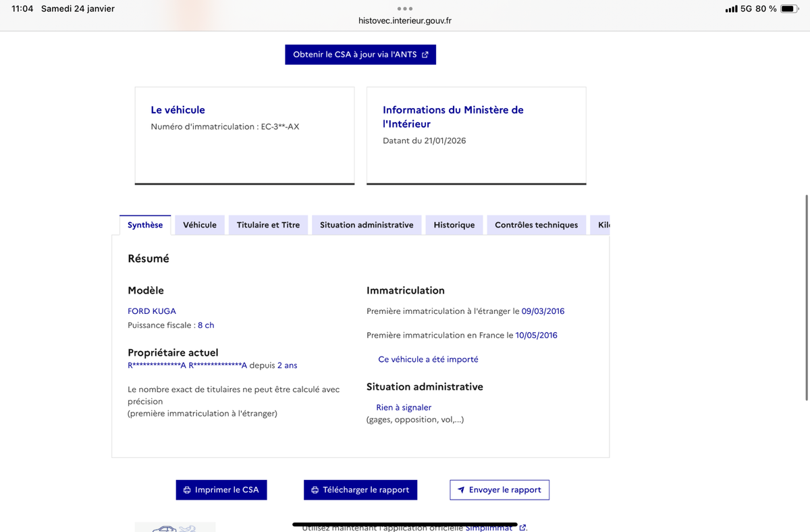Click the Obtenir le CSA à jour via l'ANTS button
Viewport: 810px width, 532px height.
point(360,55)
